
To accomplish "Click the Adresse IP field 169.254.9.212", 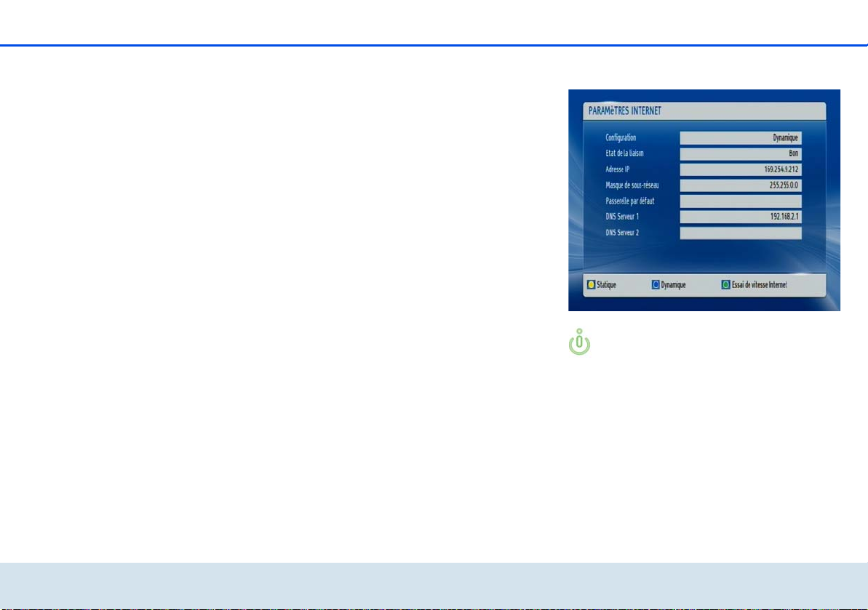I will [x=741, y=169].
